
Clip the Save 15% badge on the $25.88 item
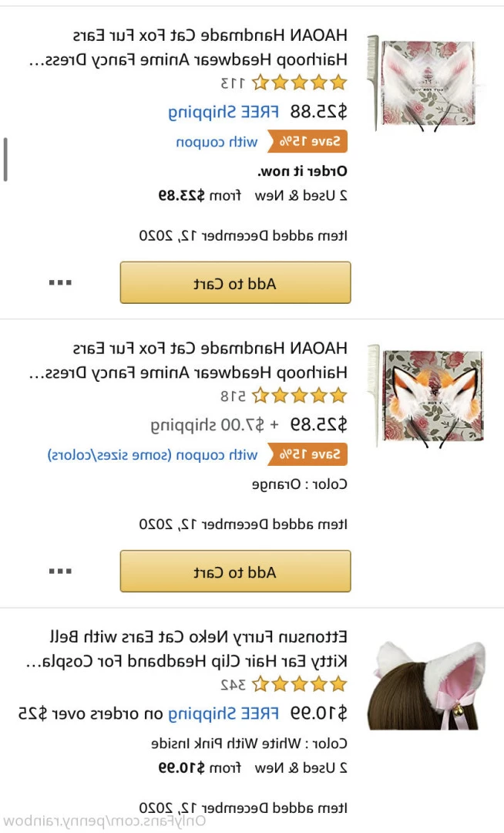coord(307,141)
